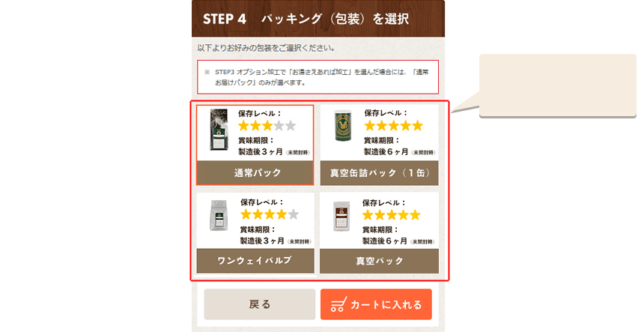Screen dimensions: 644x332
Task: Click 製造後3ヶ月 text in 通常パック card
Action: (261, 151)
